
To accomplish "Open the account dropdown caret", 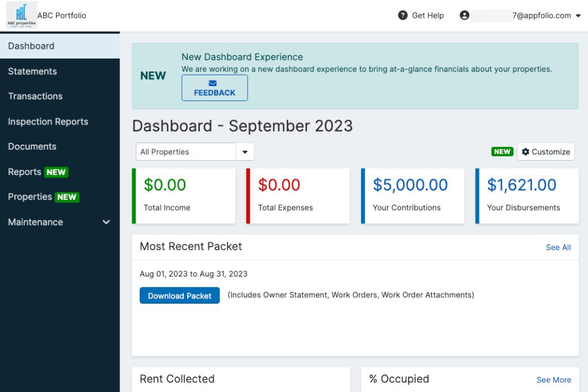I will pyautogui.click(x=578, y=15).
